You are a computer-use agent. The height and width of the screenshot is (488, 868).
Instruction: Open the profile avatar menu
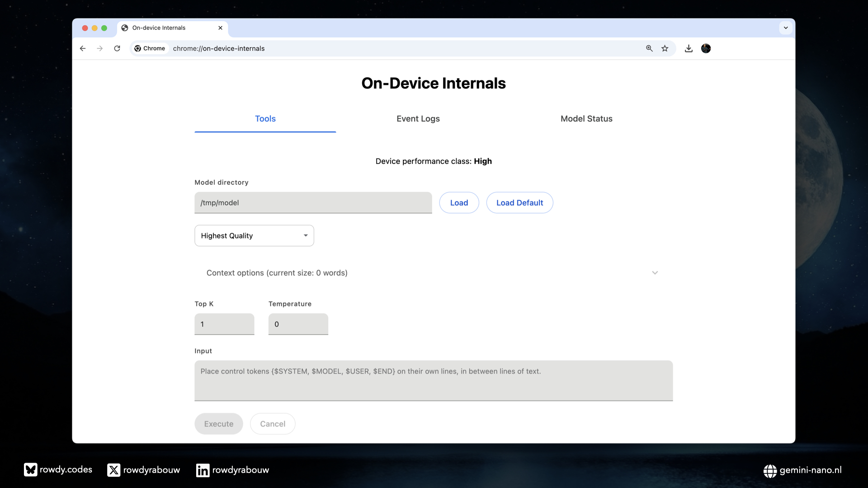pyautogui.click(x=706, y=48)
